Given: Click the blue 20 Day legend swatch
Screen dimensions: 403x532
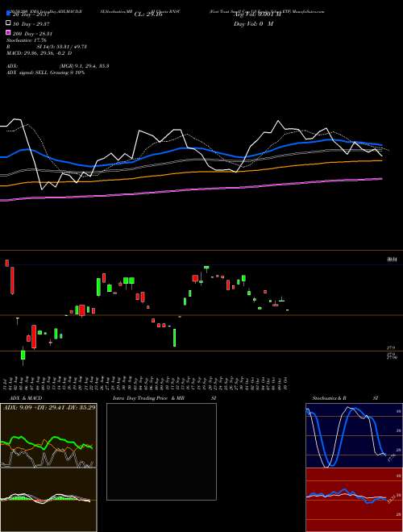Looking at the screenshot, I should (8, 13).
